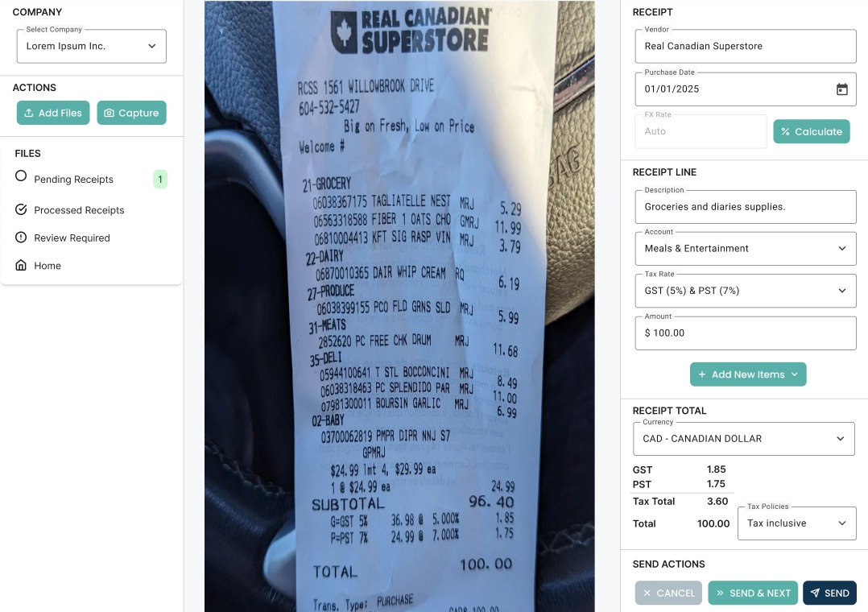Click the calendar icon in Purchase Date

[841, 89]
